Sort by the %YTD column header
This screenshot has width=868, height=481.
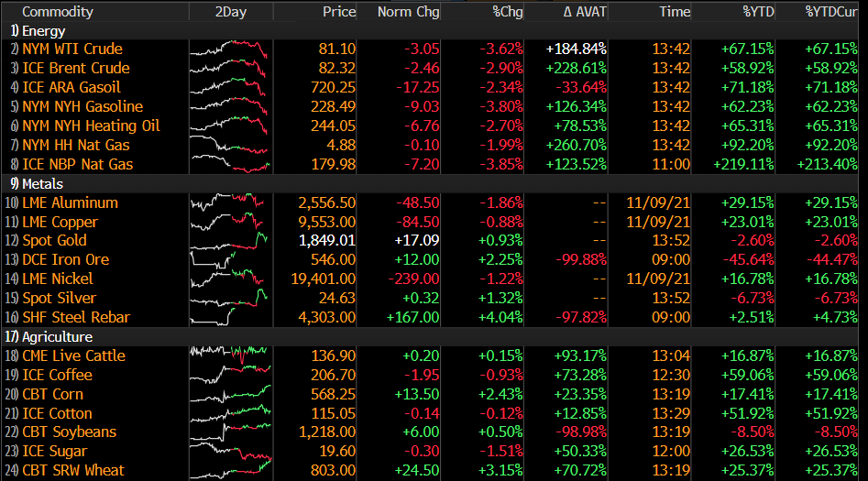click(758, 12)
